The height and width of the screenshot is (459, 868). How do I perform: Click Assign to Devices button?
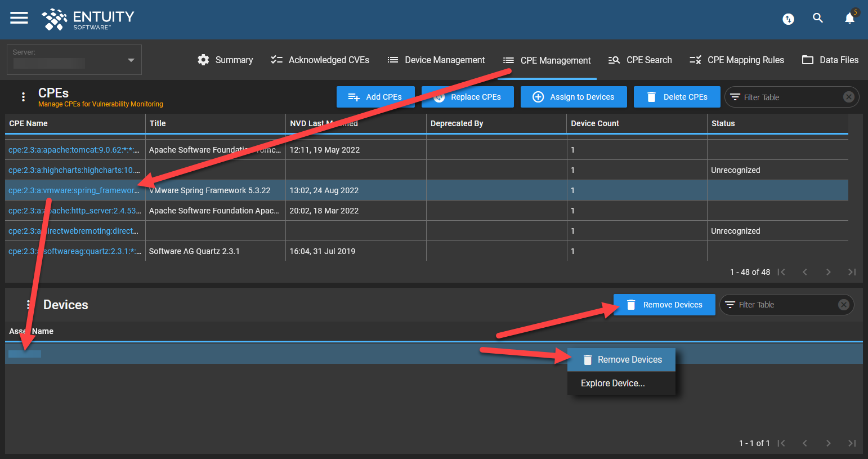574,97
